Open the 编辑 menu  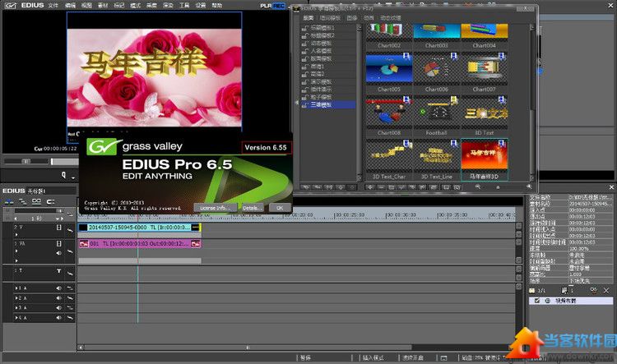70,6
